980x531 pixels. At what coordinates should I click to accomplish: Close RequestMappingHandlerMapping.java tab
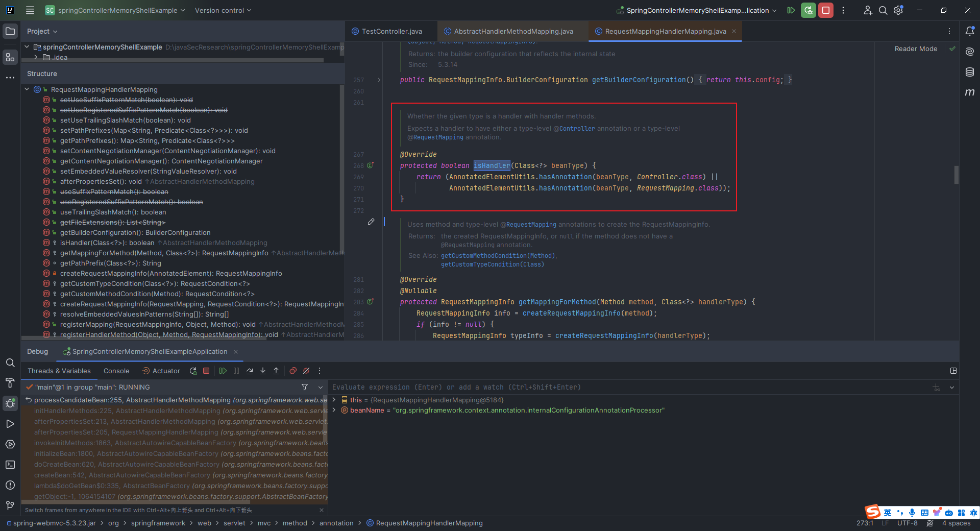(734, 31)
